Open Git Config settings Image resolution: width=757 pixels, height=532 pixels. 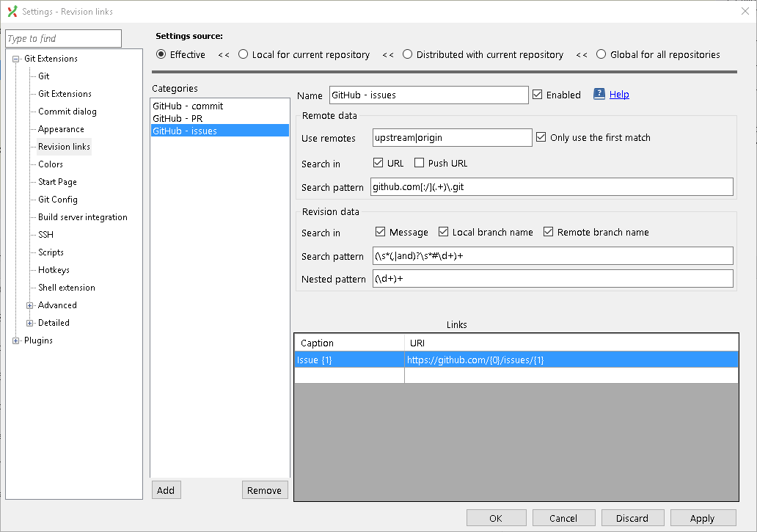pyautogui.click(x=57, y=200)
